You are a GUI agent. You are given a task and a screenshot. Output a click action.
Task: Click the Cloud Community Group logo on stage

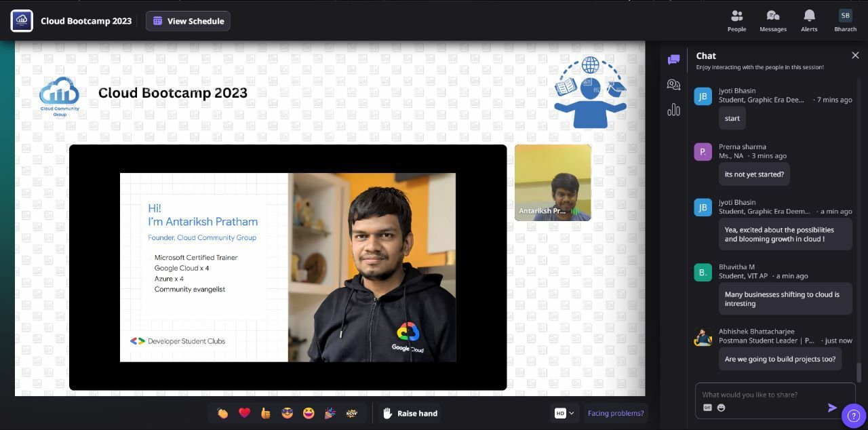click(60, 96)
